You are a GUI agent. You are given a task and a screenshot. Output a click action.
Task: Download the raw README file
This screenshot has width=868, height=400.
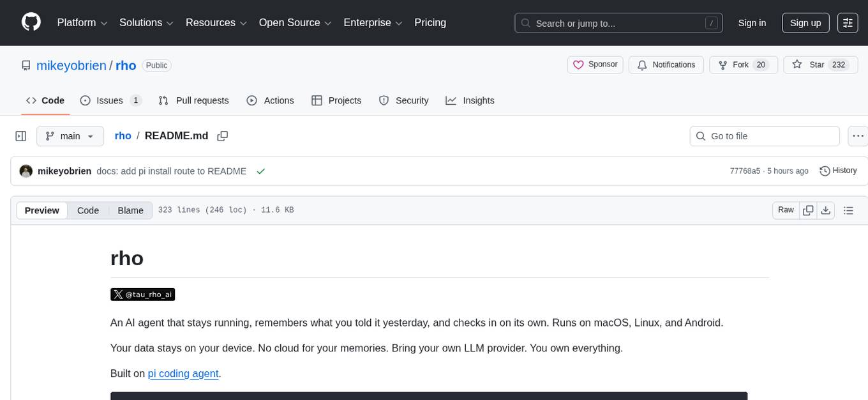pyautogui.click(x=826, y=210)
